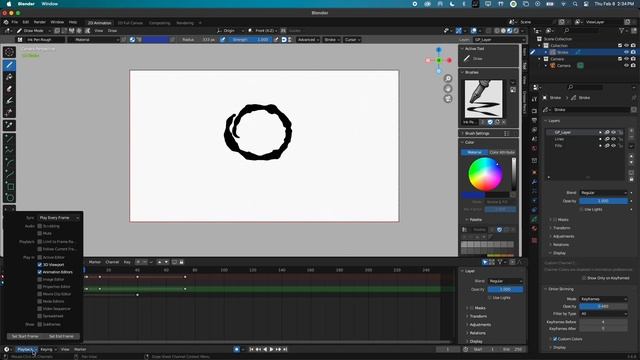Select the Circle primitive tool

(9, 198)
